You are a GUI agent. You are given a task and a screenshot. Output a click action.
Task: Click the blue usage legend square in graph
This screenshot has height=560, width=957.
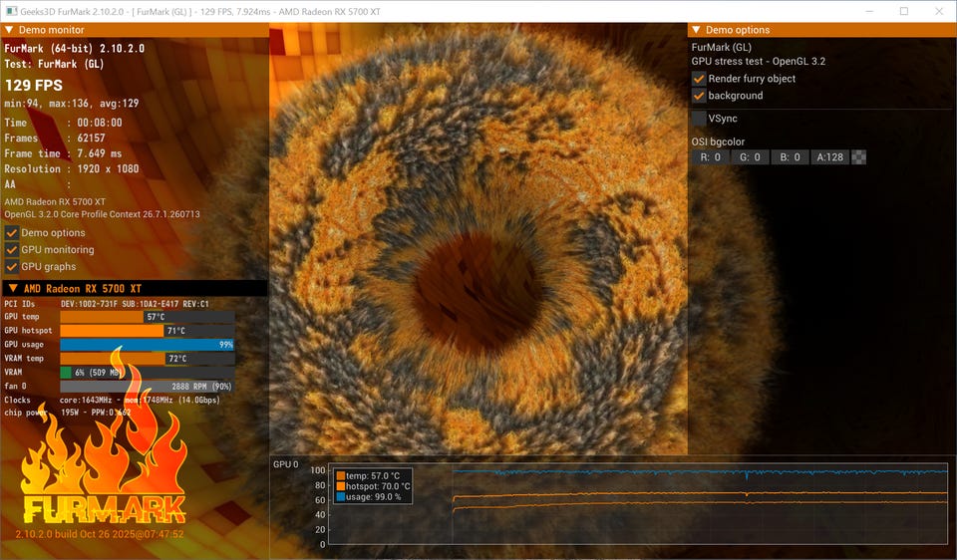coord(341,497)
